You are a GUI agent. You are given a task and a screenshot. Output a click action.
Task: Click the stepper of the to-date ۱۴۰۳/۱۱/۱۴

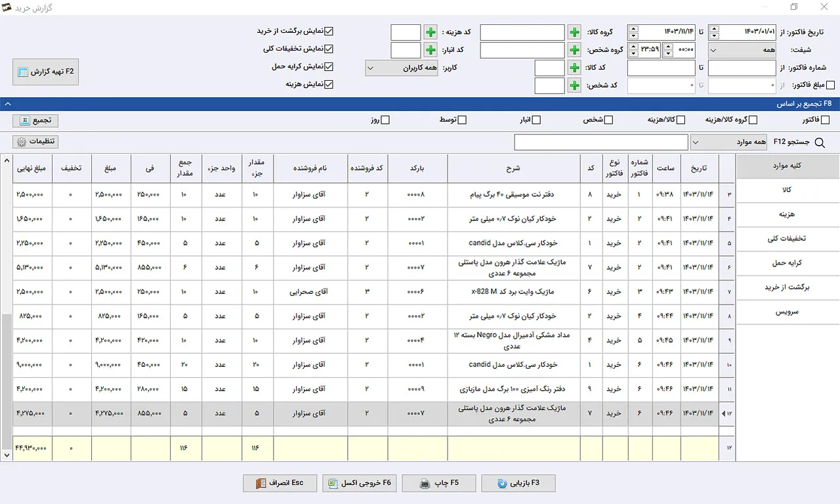coord(633,32)
